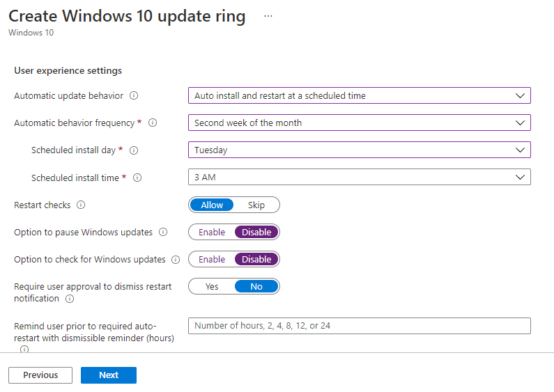The width and height of the screenshot is (554, 392).
Task: Go to the Next step
Action: click(x=109, y=375)
